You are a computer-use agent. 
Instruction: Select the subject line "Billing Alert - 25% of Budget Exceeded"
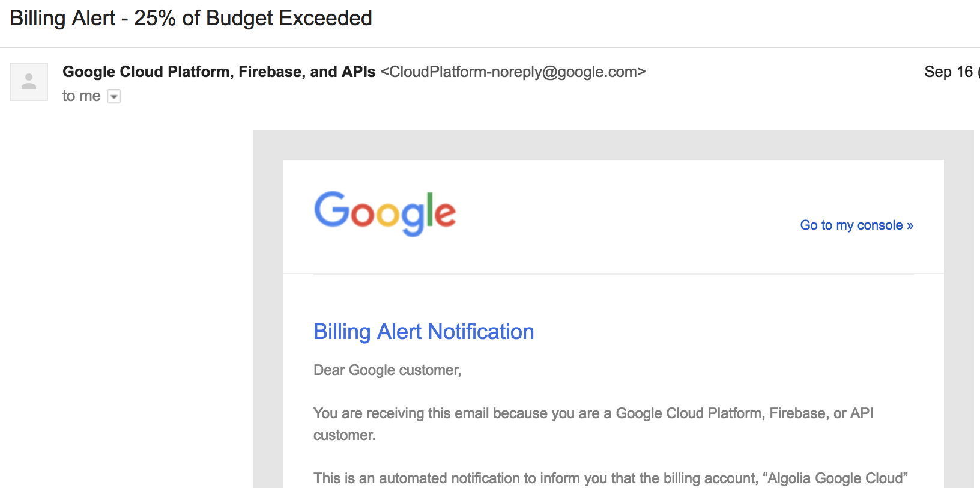(x=191, y=19)
